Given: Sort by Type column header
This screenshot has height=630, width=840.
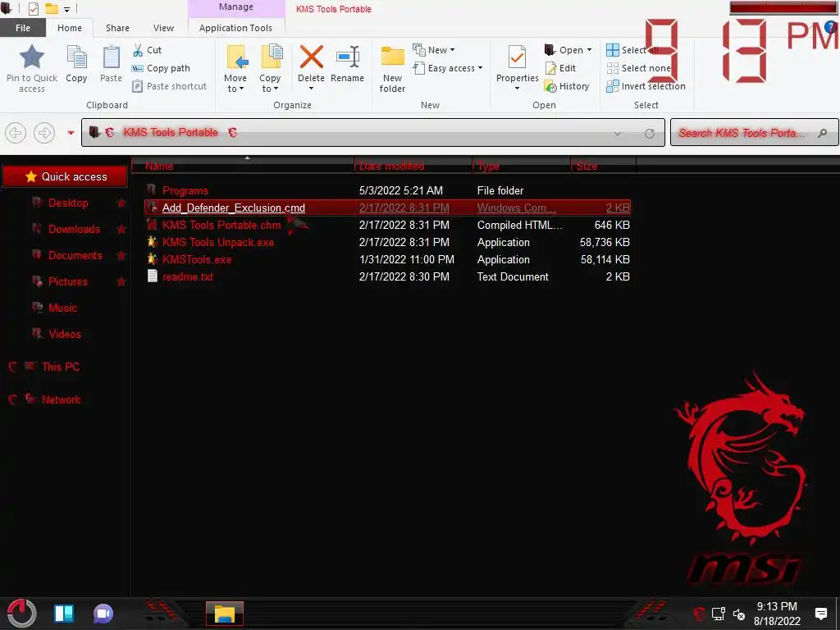Looking at the screenshot, I should click(x=521, y=166).
